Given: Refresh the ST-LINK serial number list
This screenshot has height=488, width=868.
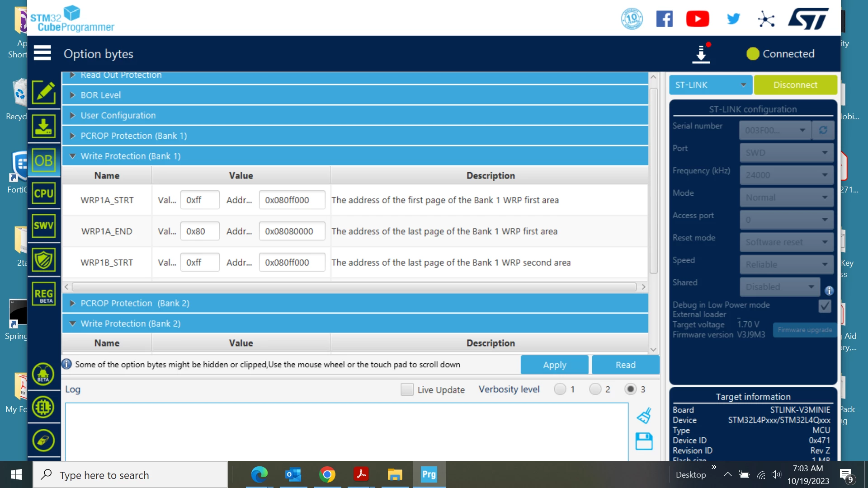Looking at the screenshot, I should tap(823, 130).
